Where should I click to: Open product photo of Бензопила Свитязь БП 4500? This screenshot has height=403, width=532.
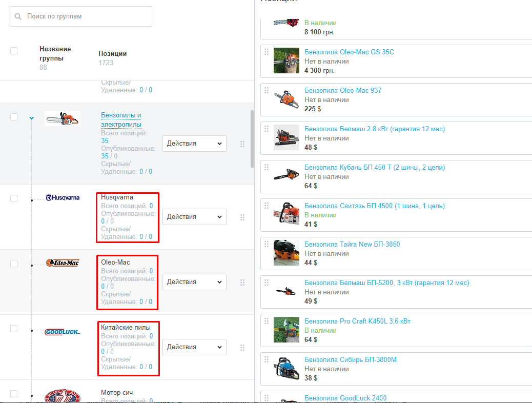(287, 214)
